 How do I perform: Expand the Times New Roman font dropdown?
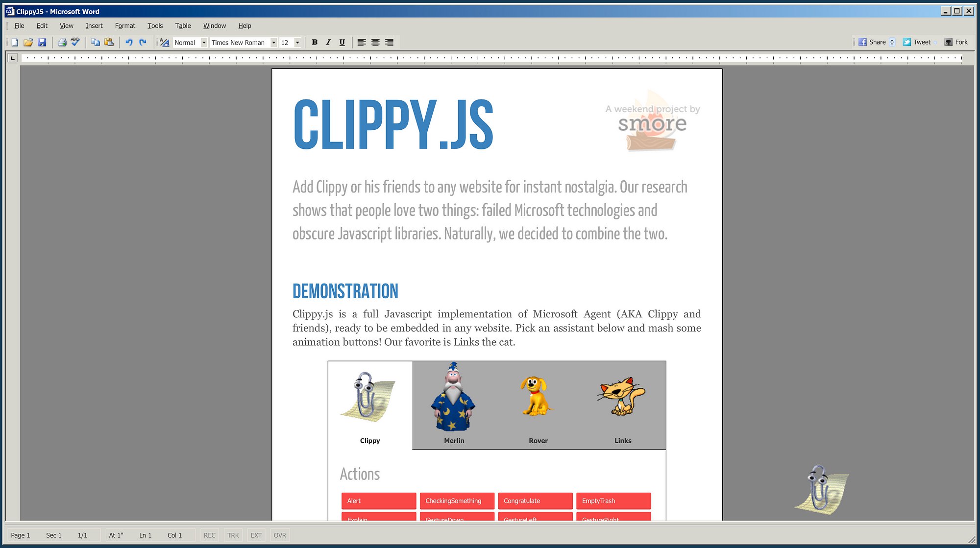273,43
